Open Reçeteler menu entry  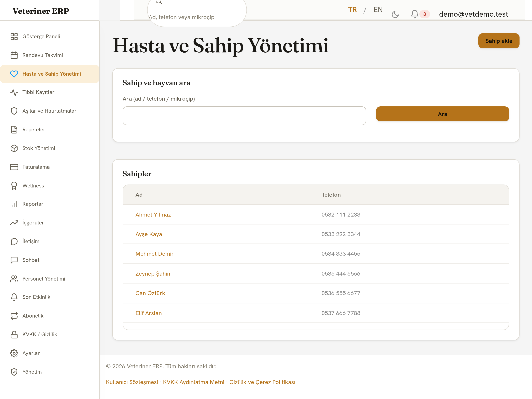pos(50,130)
